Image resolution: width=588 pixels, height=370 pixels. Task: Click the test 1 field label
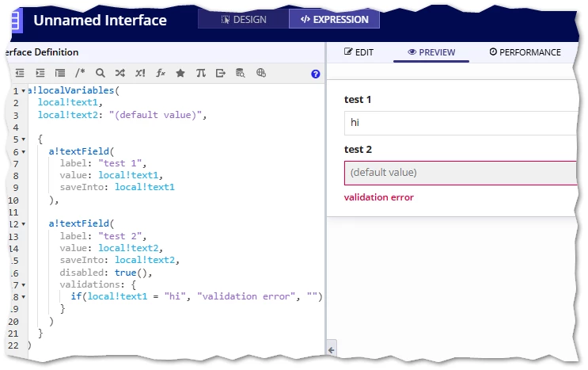pos(358,100)
